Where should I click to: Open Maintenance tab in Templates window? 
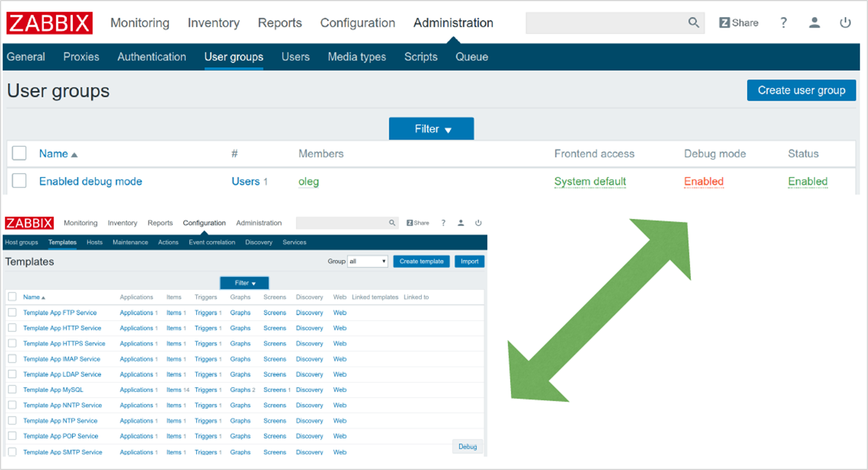point(130,242)
